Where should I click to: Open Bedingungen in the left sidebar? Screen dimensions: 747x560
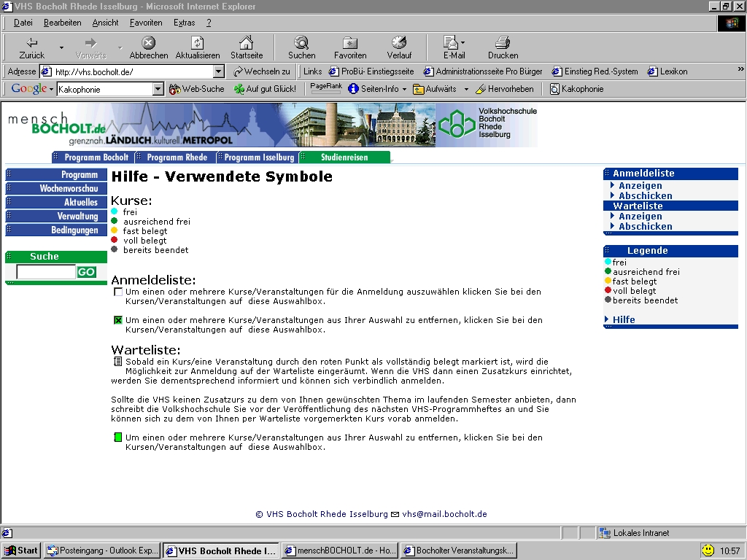[56, 230]
